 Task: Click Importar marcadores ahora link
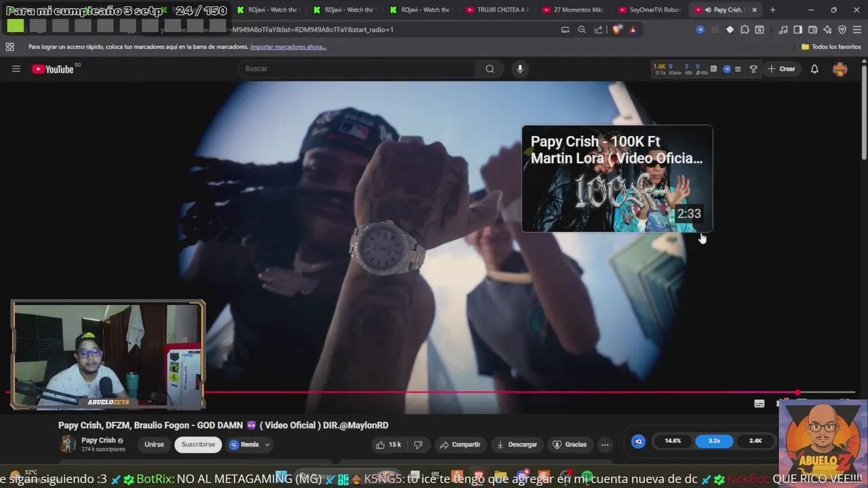point(288,47)
